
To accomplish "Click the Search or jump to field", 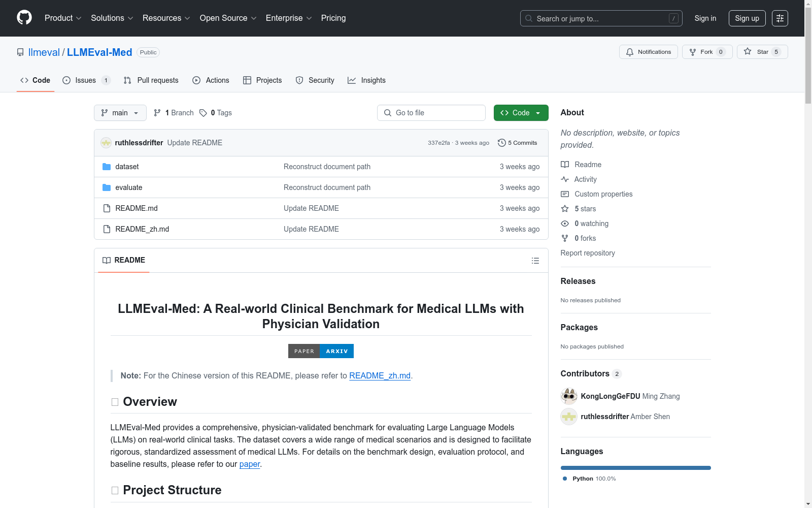I will 601,18.
